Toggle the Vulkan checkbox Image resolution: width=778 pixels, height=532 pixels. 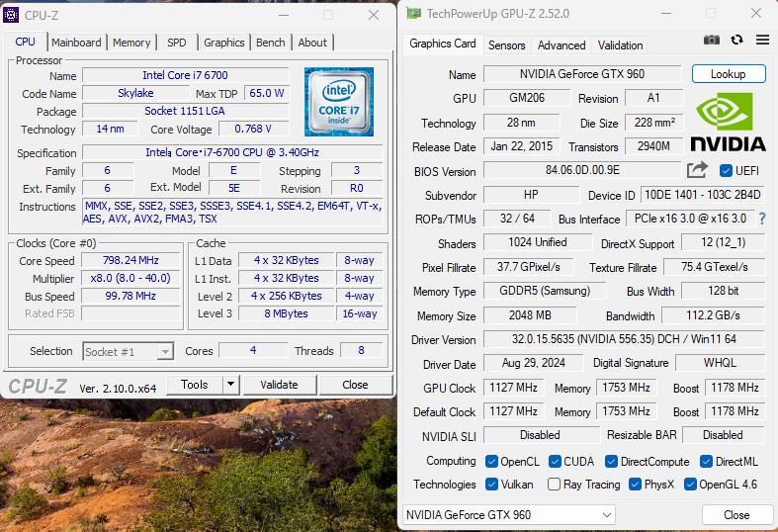[x=491, y=484]
